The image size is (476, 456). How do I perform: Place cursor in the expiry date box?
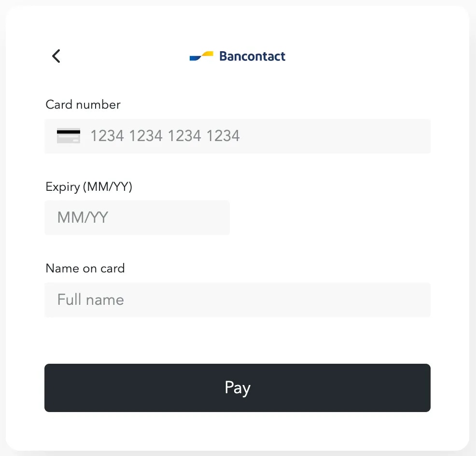[x=137, y=217]
